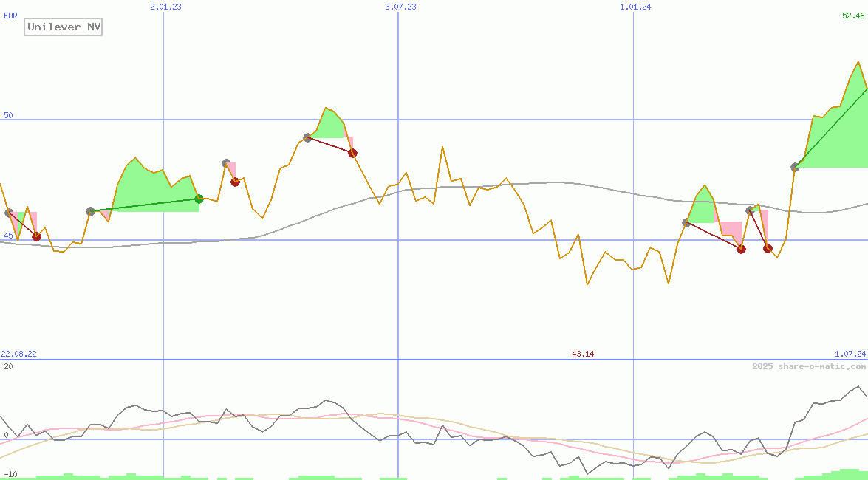Click the 1.07.24 end date label
Screen dimensions: 868x480
pyautogui.click(x=850, y=354)
